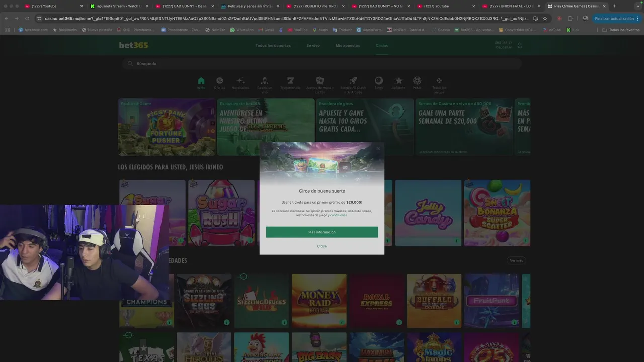
Task: Click the browser back arrow
Action: pyautogui.click(x=6, y=18)
